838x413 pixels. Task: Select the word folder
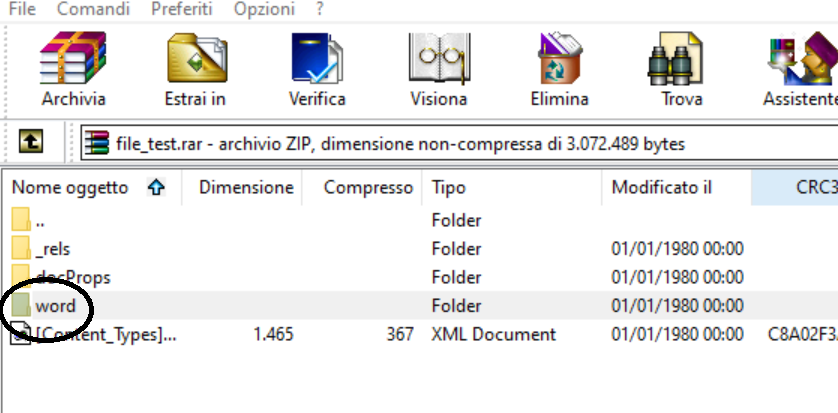pyautogui.click(x=55, y=306)
